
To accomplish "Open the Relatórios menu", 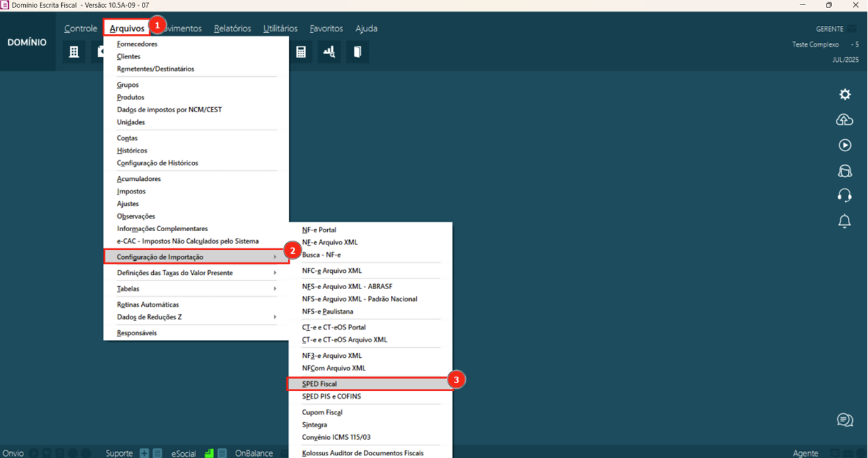I will point(232,28).
